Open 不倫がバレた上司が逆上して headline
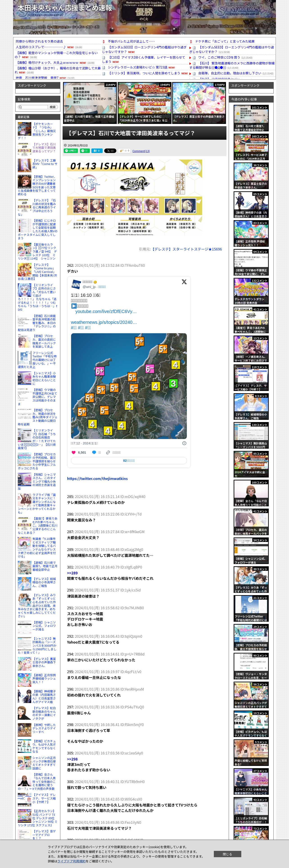This screenshot has width=289, height=868. [x=131, y=41]
